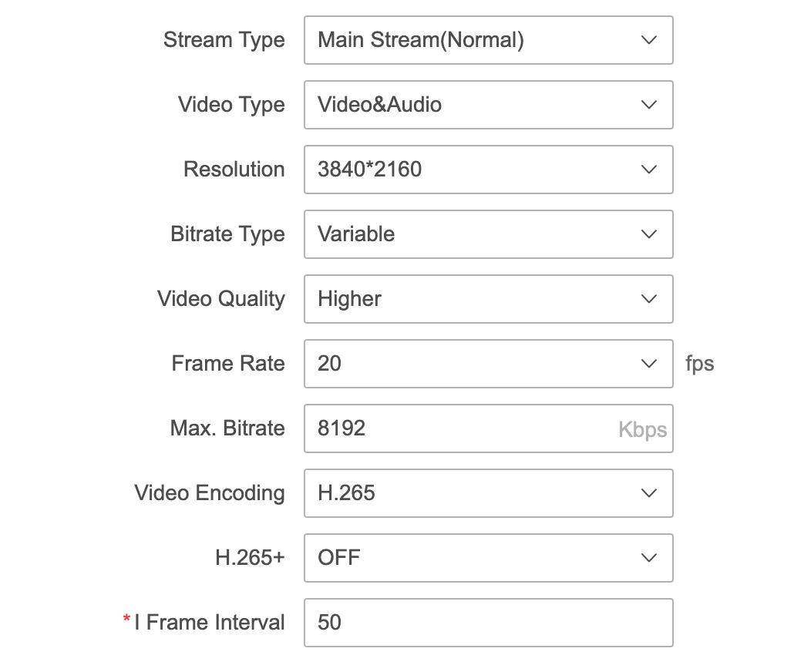Click the "Frame Rate" field label

coord(228,364)
